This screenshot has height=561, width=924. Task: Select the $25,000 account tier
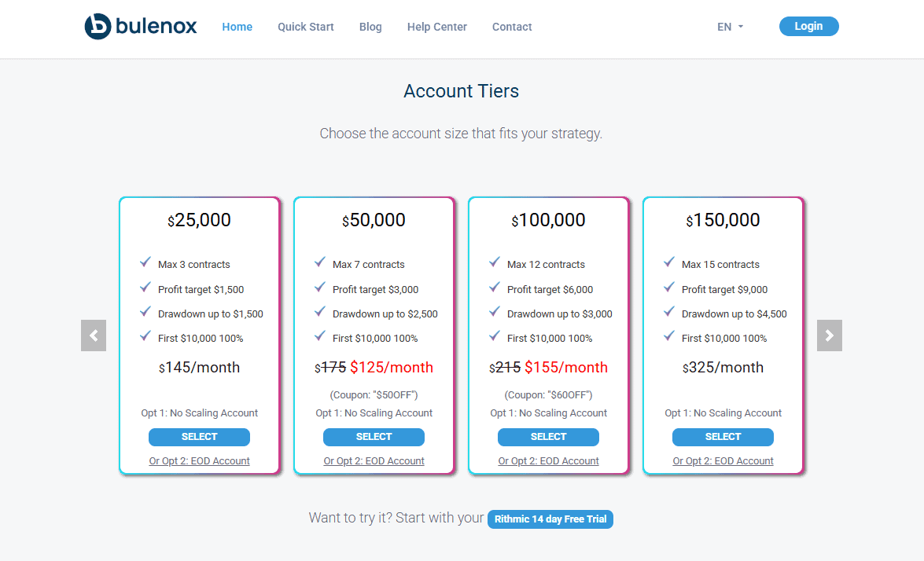199,437
